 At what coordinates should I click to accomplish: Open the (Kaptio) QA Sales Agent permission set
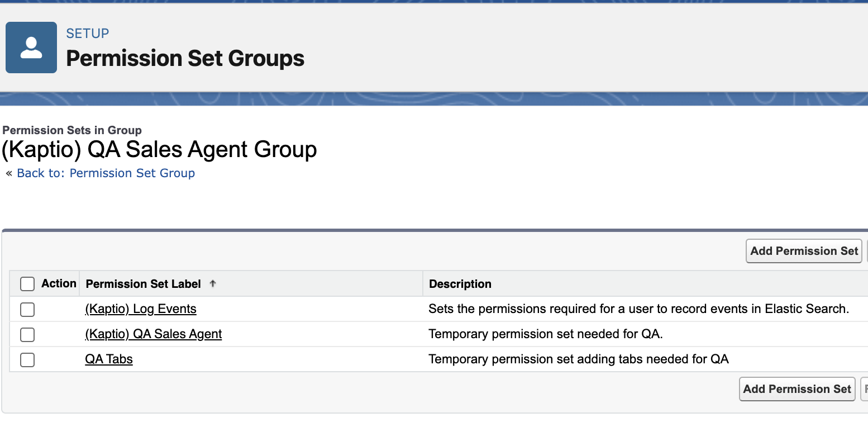[153, 334]
